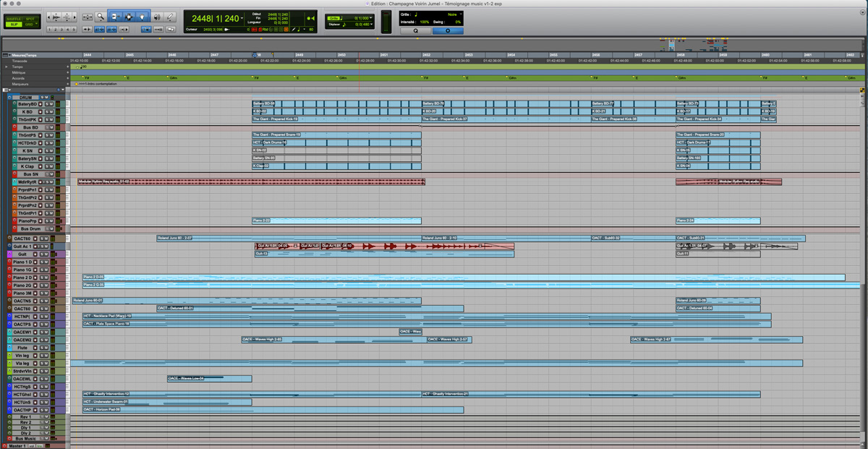Click Flute track color icon
Viewport: 868px width, 449px height.
click(9, 347)
